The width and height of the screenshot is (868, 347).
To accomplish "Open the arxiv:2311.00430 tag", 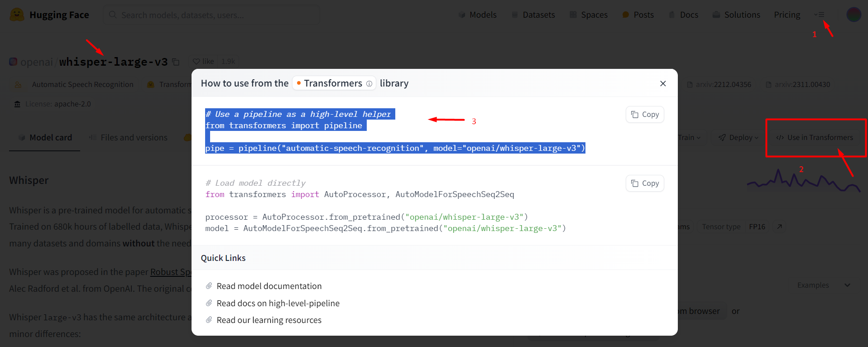I will tap(798, 84).
